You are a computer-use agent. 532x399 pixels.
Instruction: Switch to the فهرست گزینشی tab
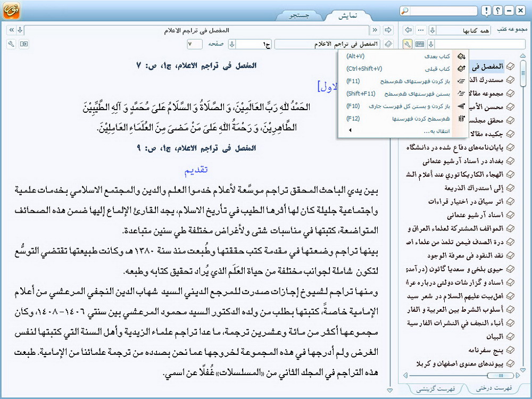(x=436, y=388)
